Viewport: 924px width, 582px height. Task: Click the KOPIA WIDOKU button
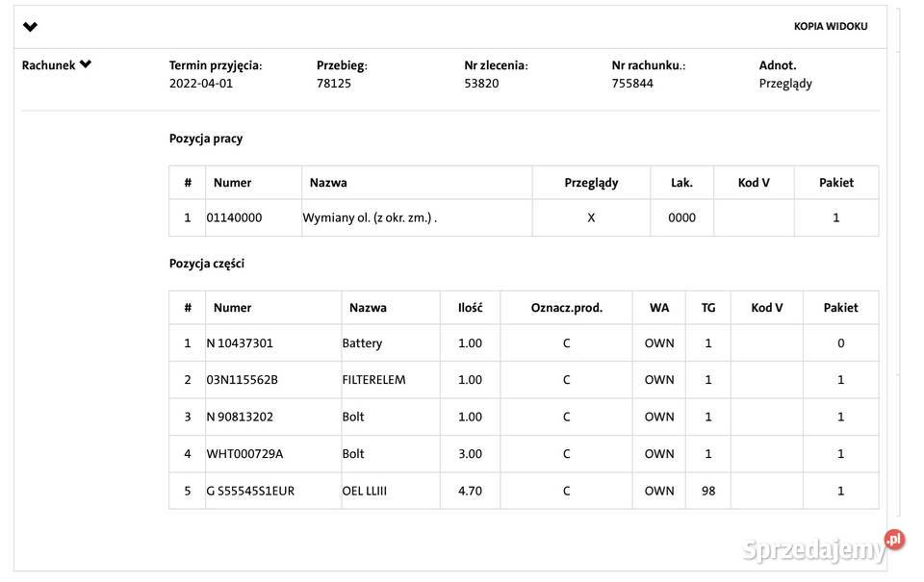pos(830,26)
